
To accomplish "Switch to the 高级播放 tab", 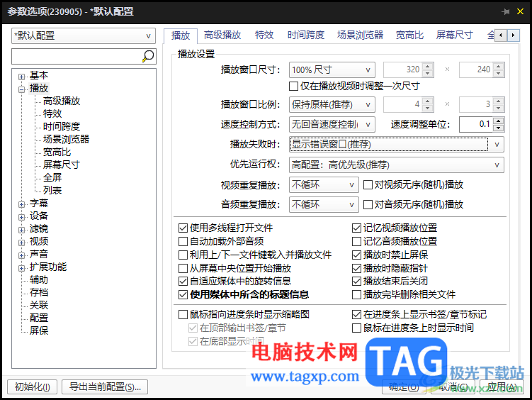I will (222, 35).
